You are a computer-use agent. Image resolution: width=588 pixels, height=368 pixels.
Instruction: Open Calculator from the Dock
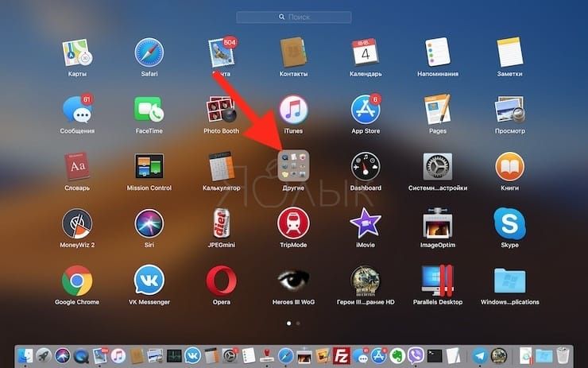tap(211, 355)
